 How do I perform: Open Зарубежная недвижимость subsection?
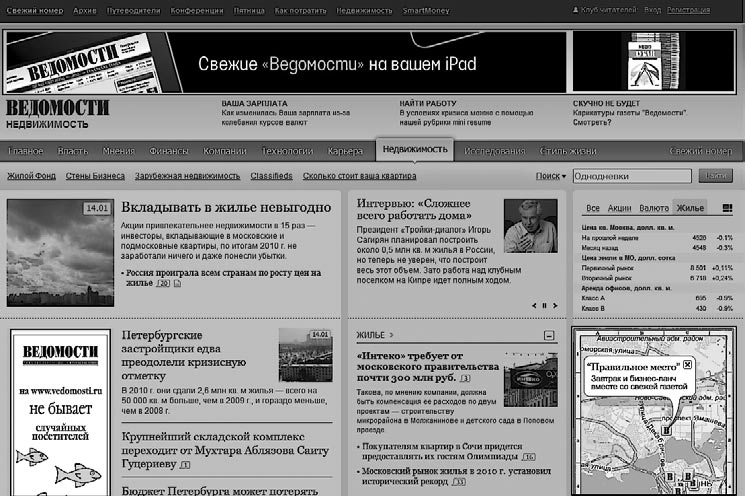point(188,176)
